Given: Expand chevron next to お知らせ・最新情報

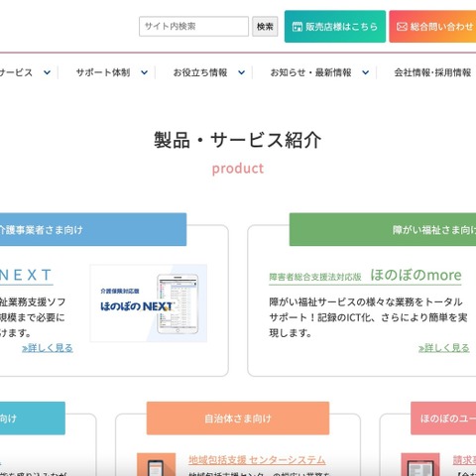Looking at the screenshot, I should pyautogui.click(x=365, y=72).
